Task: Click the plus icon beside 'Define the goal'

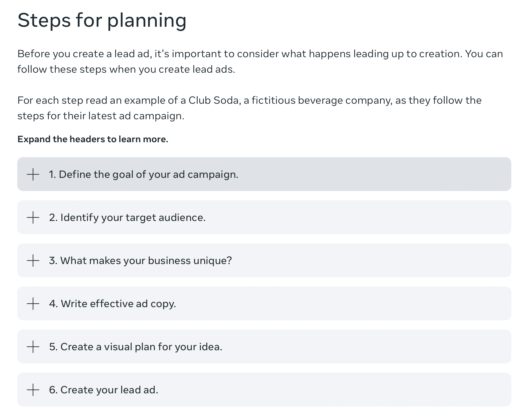Action: coord(33,174)
